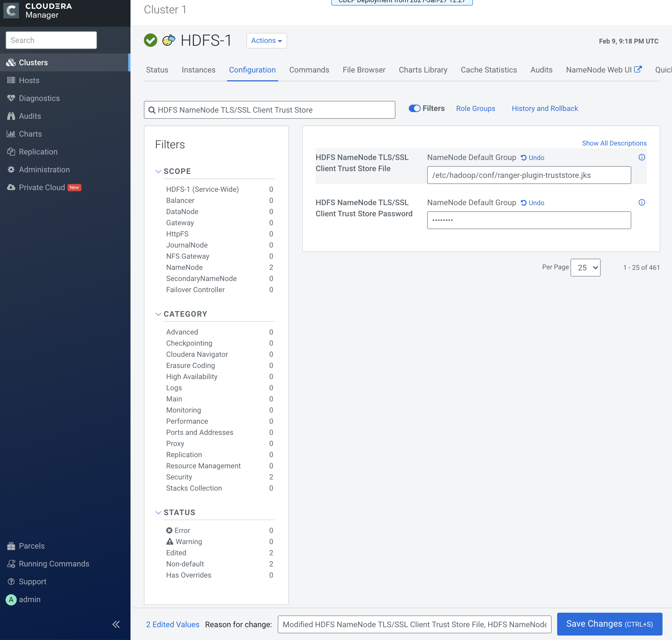Click the green HDFS-1 health status icon
This screenshot has height=640, width=672.
click(151, 40)
